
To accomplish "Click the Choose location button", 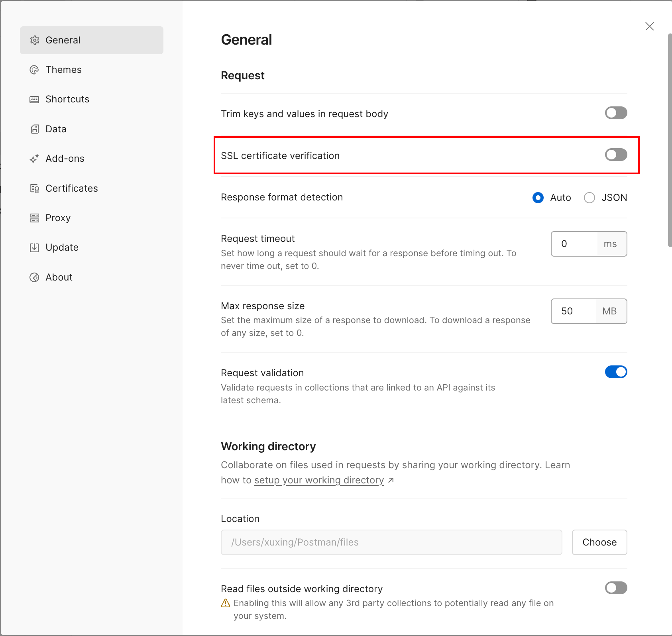I will [x=599, y=542].
